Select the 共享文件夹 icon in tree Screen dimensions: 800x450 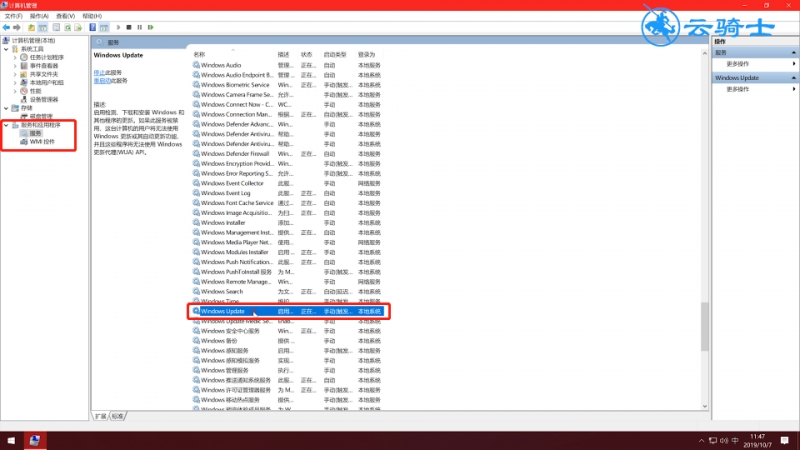click(x=24, y=74)
